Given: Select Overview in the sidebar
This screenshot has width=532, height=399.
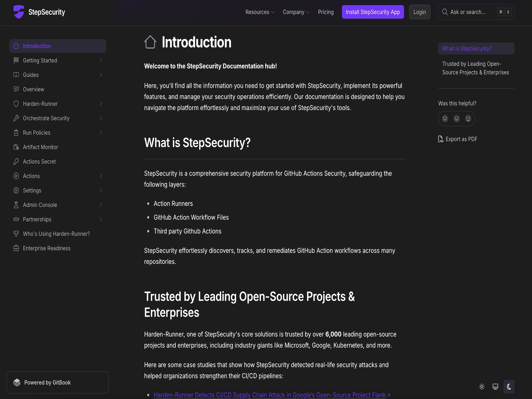Looking at the screenshot, I should click(58, 89).
